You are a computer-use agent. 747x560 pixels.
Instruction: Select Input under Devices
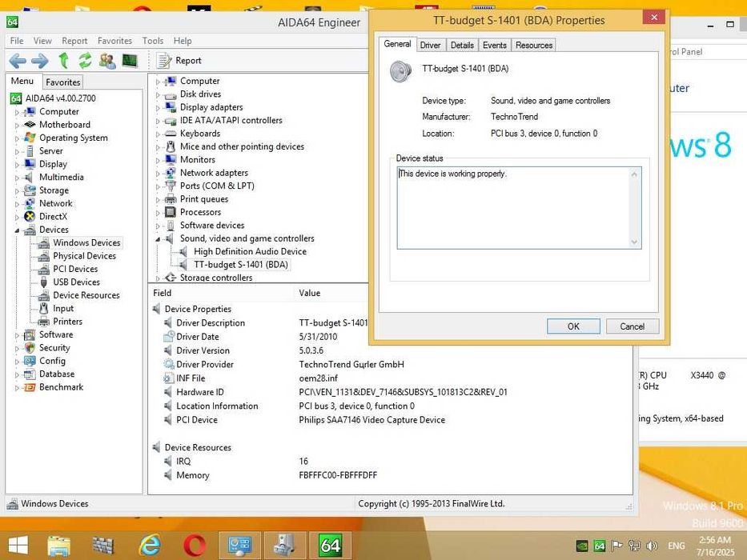(63, 308)
